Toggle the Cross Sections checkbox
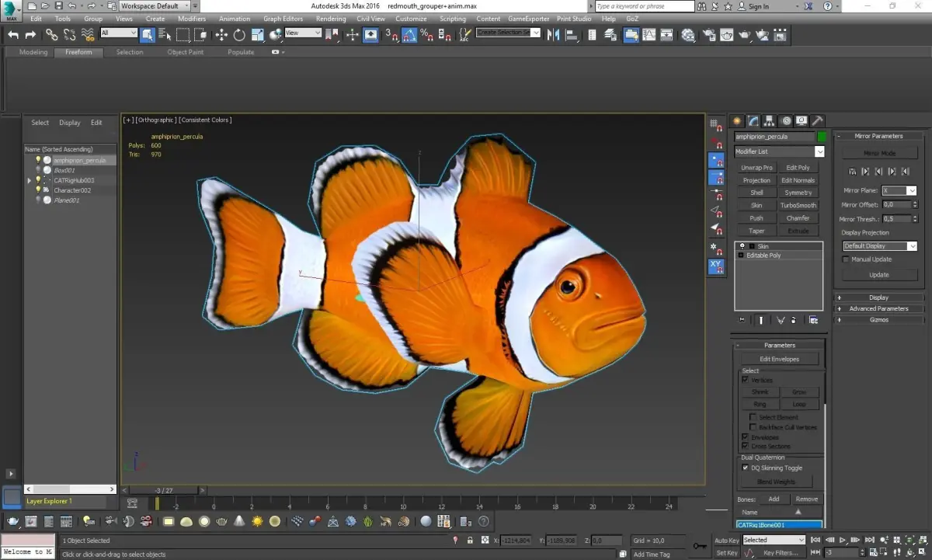 click(x=746, y=447)
